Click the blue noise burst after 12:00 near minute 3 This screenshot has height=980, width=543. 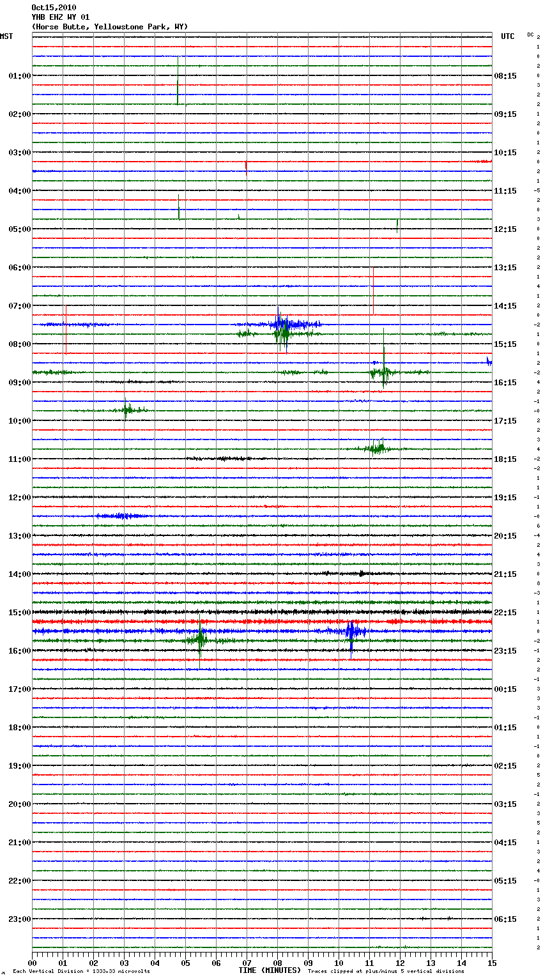pos(123,516)
